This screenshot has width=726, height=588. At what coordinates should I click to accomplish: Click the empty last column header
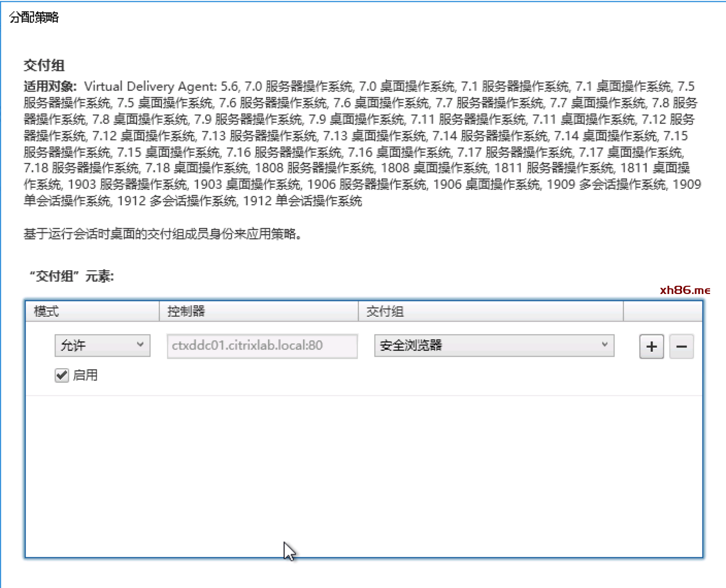click(663, 312)
